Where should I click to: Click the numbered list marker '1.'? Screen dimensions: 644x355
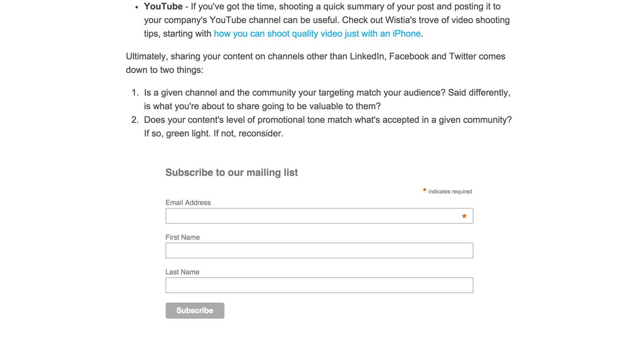135,93
